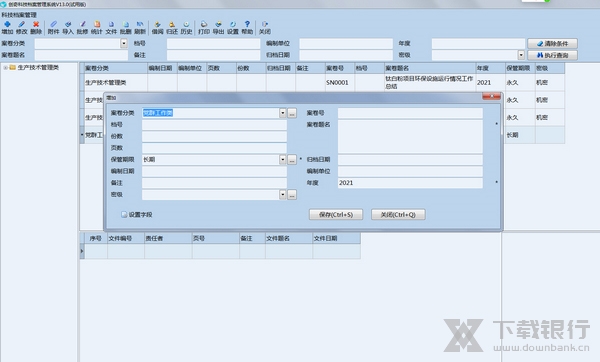600x362 pixels.
Task: Click the ellipsis button beside dialog 保管期限
Action: (292, 160)
